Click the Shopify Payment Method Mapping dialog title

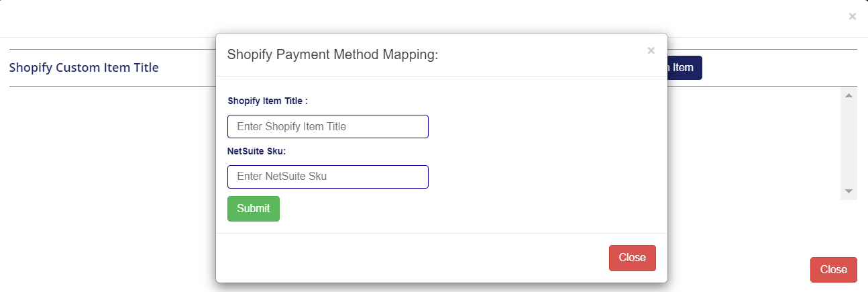pyautogui.click(x=333, y=55)
